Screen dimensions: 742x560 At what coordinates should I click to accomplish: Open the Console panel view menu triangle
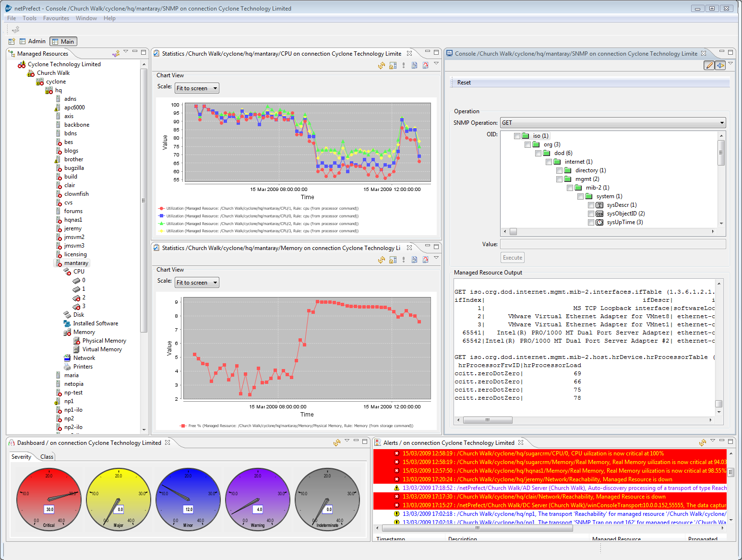pos(730,63)
